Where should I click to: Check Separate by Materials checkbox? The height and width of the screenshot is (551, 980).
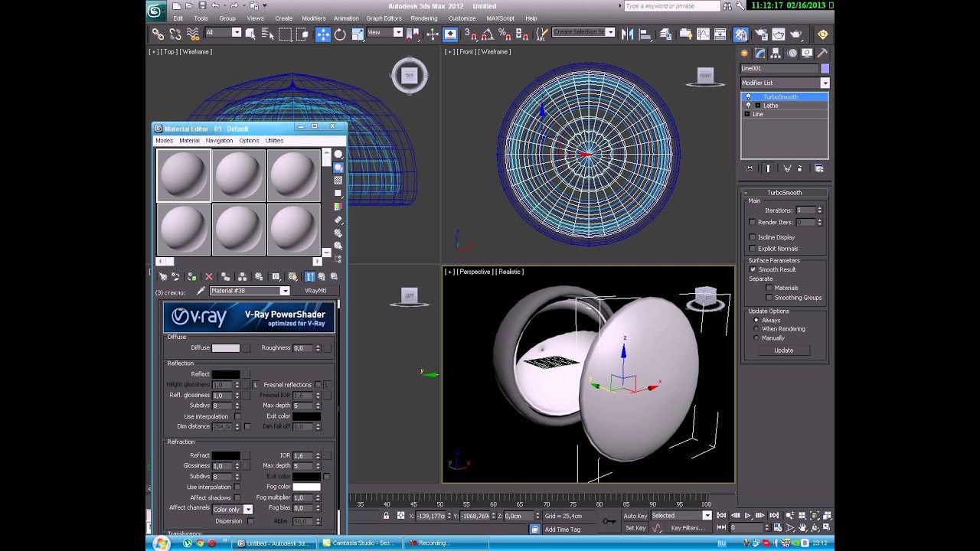(x=769, y=288)
